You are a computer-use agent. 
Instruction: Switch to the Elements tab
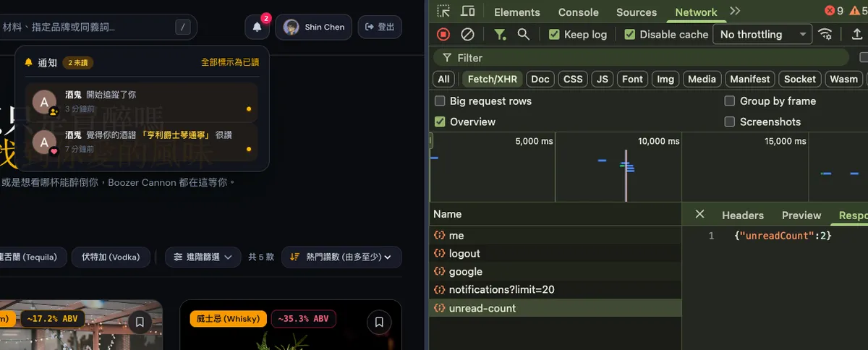pos(517,12)
